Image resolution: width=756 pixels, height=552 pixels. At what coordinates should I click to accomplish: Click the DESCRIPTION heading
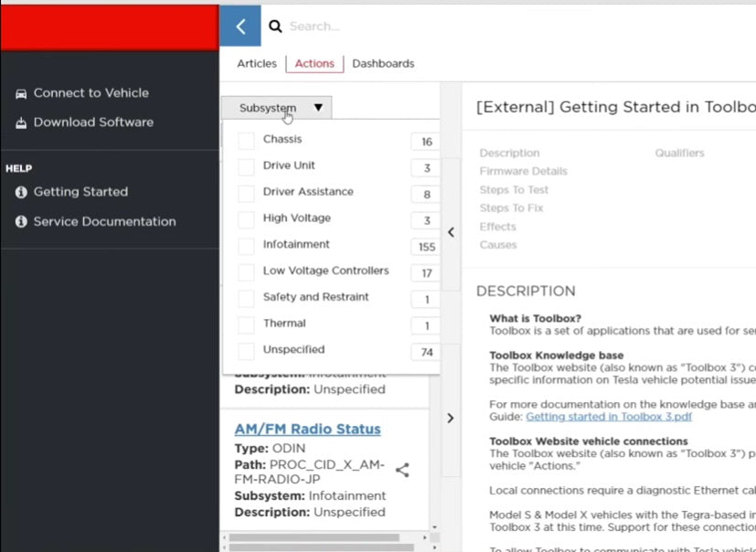point(526,292)
